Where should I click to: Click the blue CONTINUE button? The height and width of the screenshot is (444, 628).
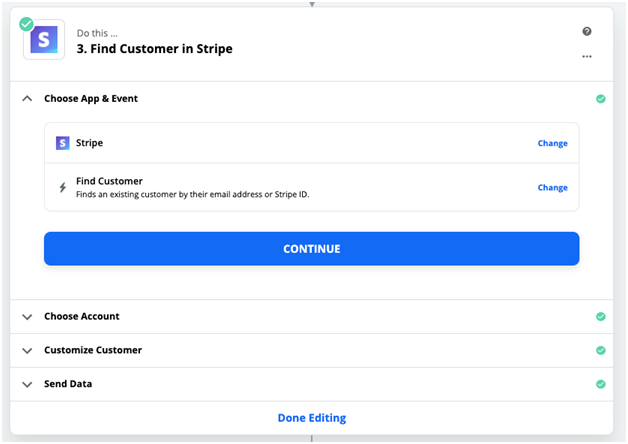coord(312,249)
